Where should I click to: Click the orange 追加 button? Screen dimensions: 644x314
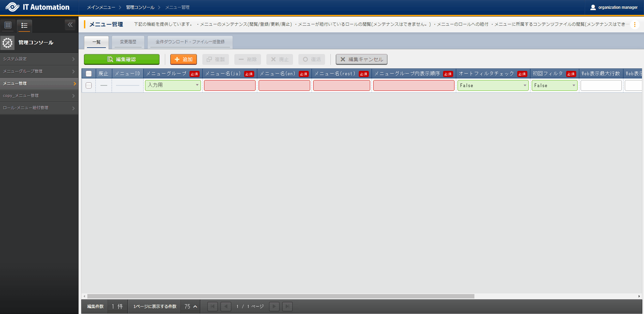tap(183, 59)
